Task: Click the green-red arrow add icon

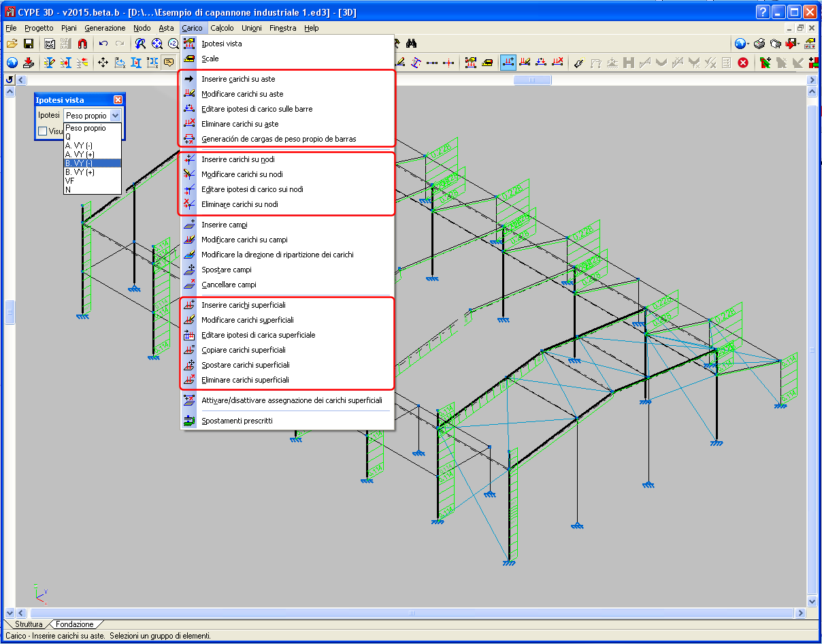Action: tap(765, 63)
